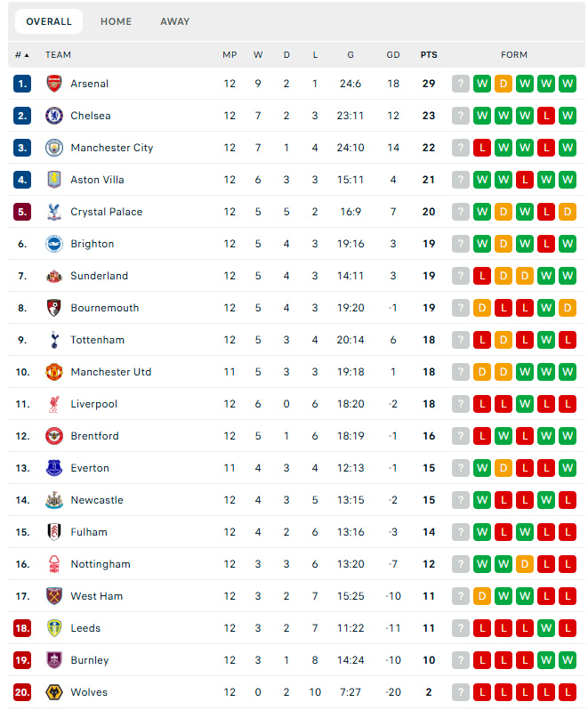The height and width of the screenshot is (710, 588).
Task: Click the Liverpool club crest icon
Action: pos(54,404)
